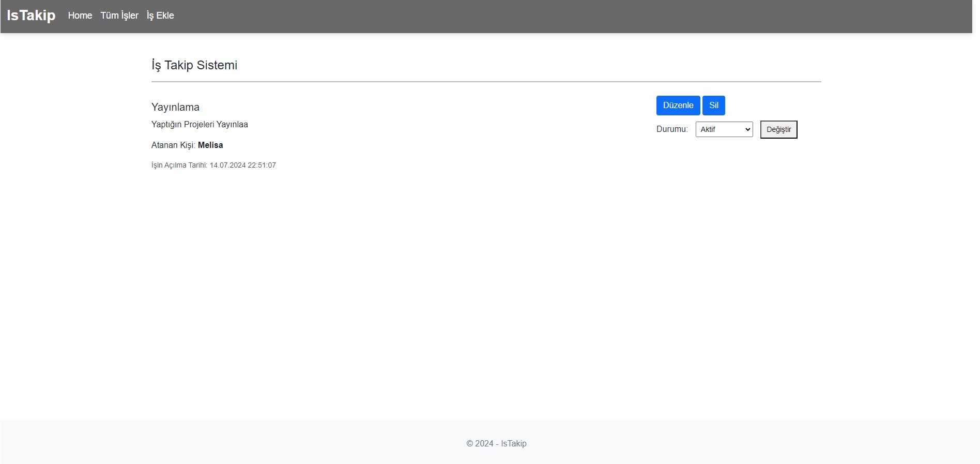Click the Düzenle button
Viewport: 980px width, 464px height.
point(678,106)
